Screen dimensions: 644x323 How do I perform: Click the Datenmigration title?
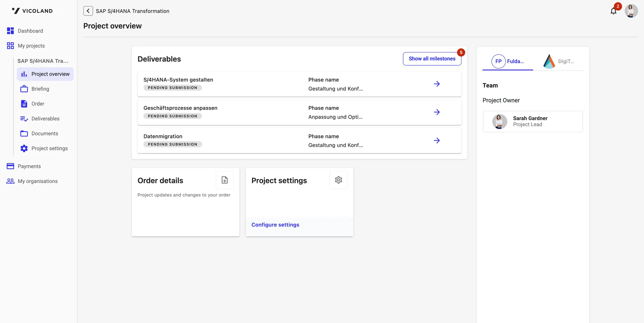(x=163, y=137)
